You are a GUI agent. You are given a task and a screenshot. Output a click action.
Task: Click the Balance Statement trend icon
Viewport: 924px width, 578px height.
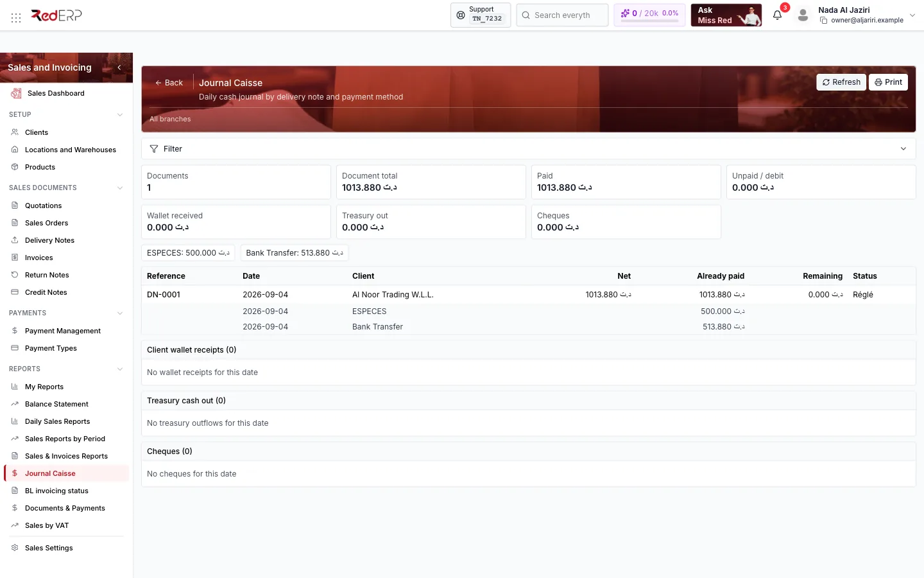point(15,404)
